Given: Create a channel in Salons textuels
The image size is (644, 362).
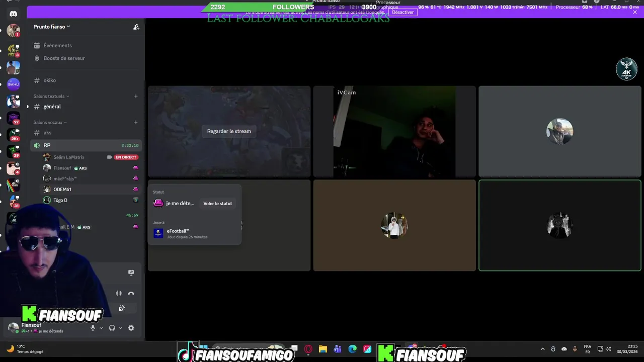Looking at the screenshot, I should click(x=136, y=96).
